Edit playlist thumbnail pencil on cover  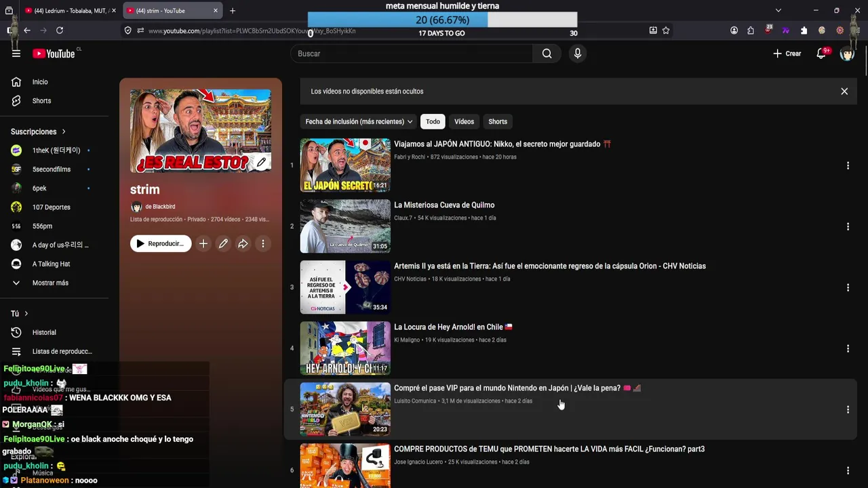pyautogui.click(x=261, y=162)
